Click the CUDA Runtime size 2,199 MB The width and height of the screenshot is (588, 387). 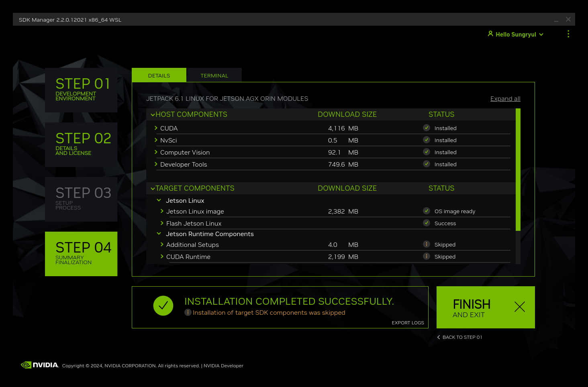click(343, 257)
